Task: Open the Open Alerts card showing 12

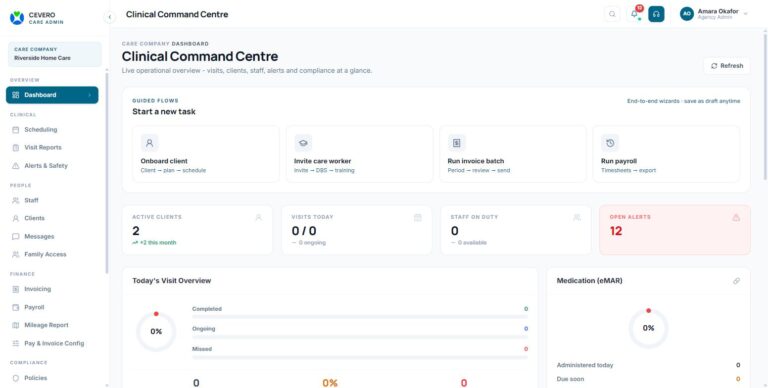Action: tap(675, 230)
